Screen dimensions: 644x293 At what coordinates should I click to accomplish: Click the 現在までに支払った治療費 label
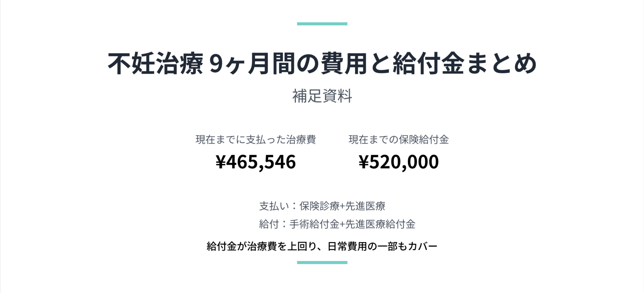click(256, 140)
